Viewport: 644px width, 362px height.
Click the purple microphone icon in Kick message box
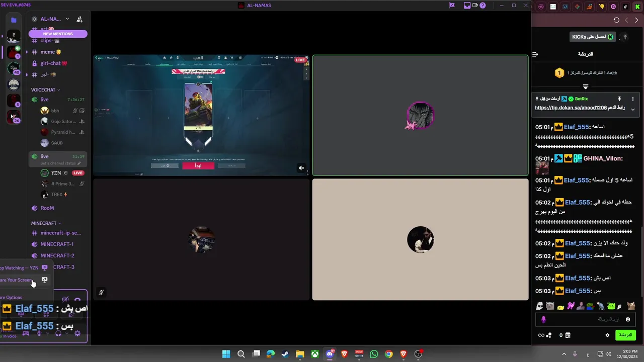[x=543, y=319]
